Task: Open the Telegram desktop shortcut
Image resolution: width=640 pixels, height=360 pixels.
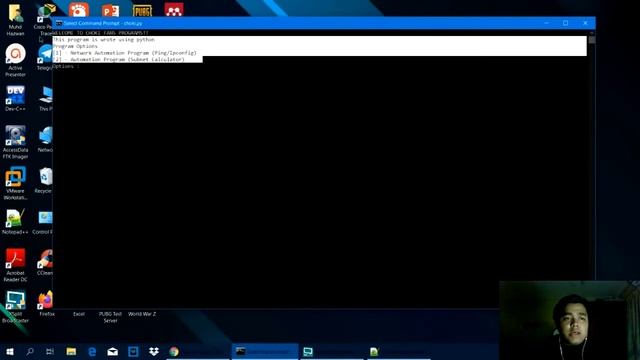Action: click(44, 58)
